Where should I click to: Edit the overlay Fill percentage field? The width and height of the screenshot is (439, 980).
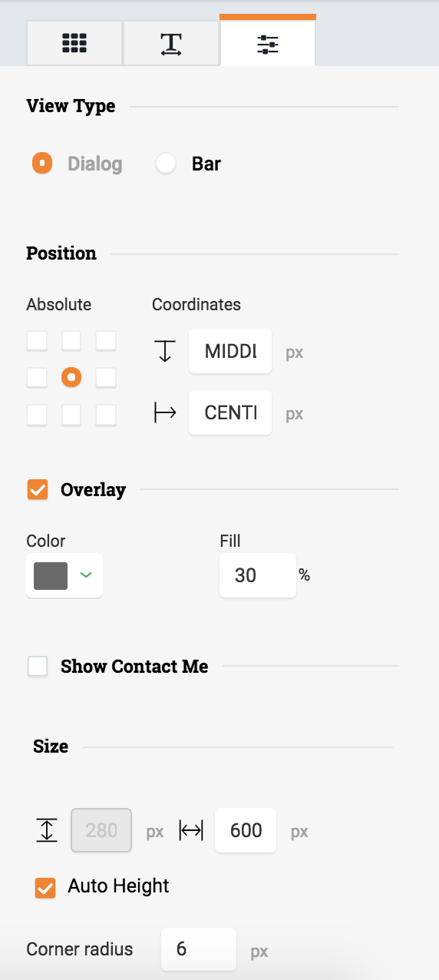tap(258, 575)
